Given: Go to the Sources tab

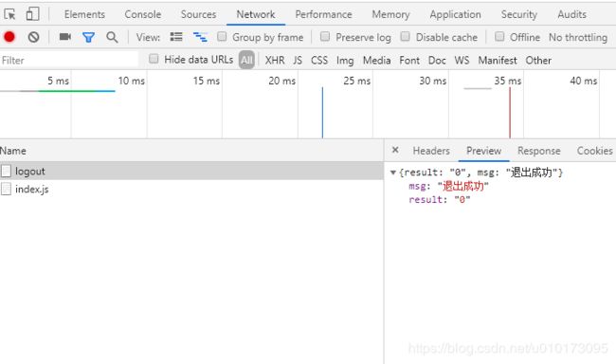Looking at the screenshot, I should click(x=198, y=14).
